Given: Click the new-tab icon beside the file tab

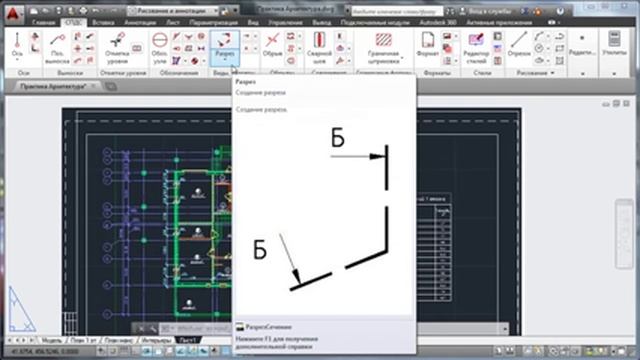Looking at the screenshot, I should point(111,86).
